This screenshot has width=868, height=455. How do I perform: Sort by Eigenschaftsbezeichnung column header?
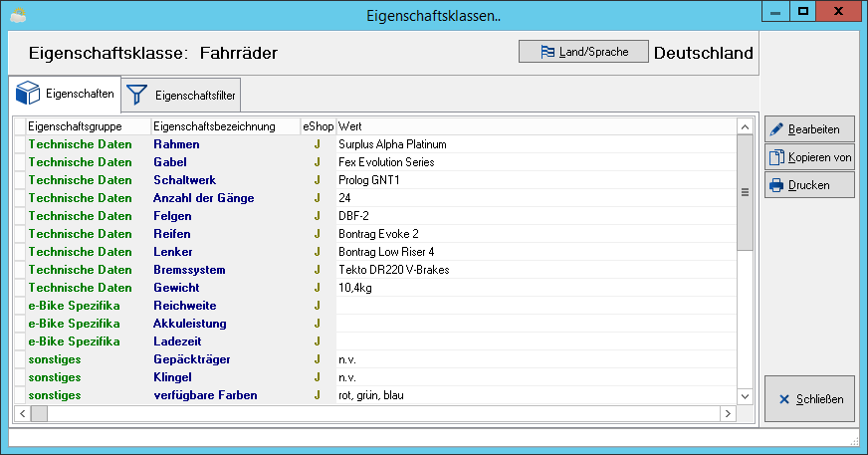(226, 126)
